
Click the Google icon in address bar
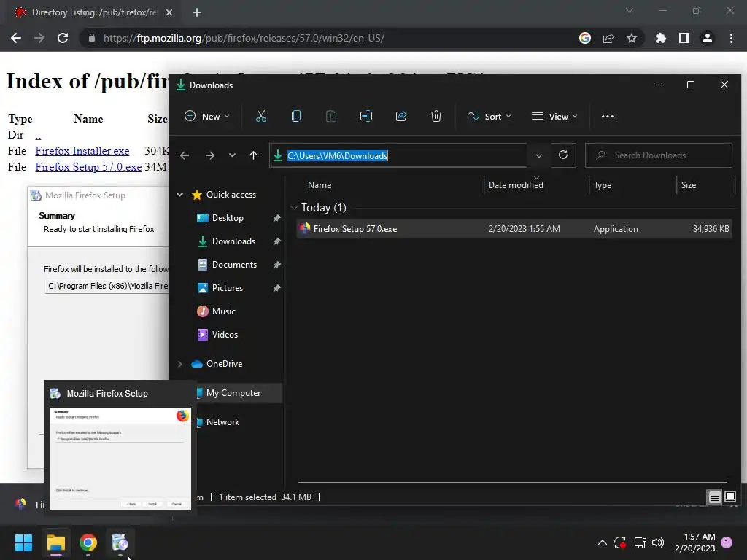[x=585, y=38]
